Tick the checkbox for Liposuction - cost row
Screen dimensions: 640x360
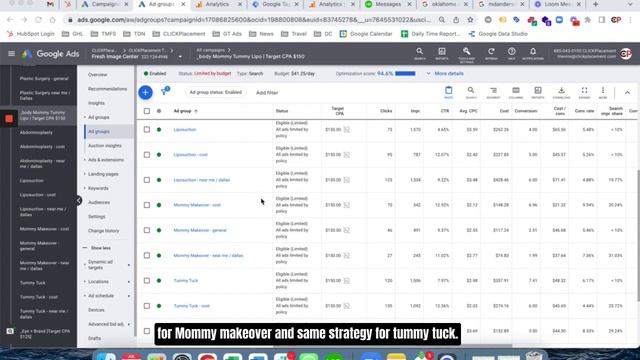point(147,155)
